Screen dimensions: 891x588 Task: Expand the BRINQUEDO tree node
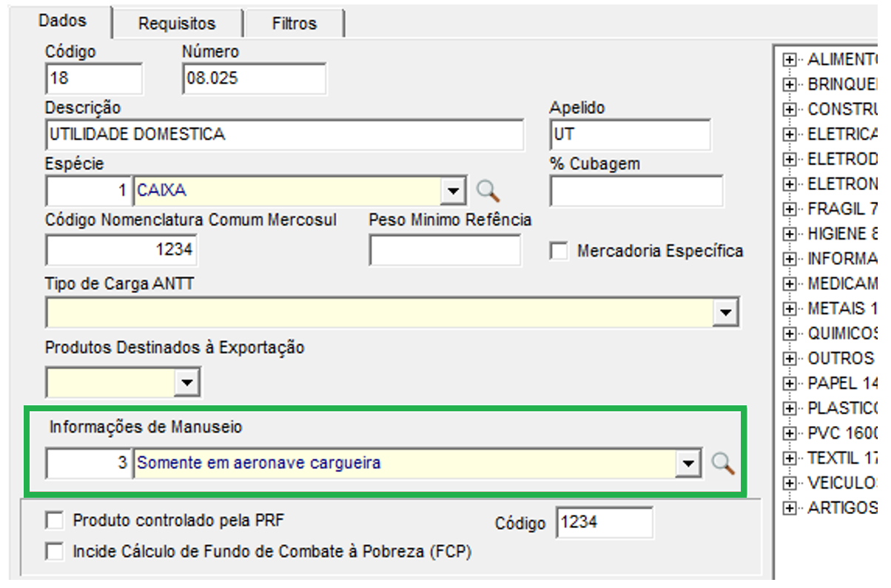[790, 84]
